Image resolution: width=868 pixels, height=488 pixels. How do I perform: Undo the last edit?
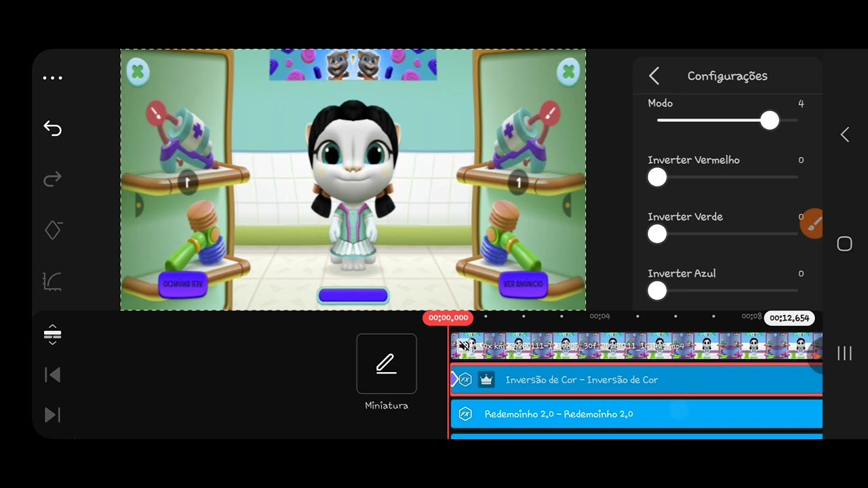point(52,128)
